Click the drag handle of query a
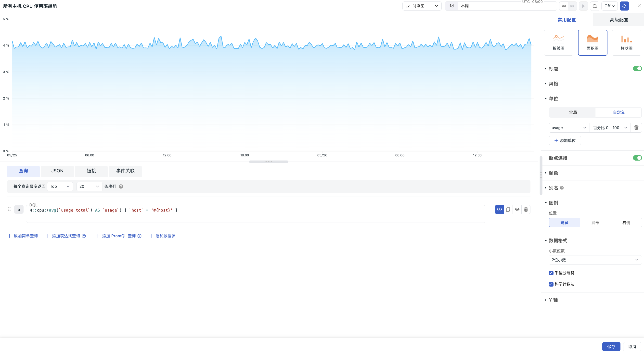The image size is (644, 353). (x=9, y=209)
